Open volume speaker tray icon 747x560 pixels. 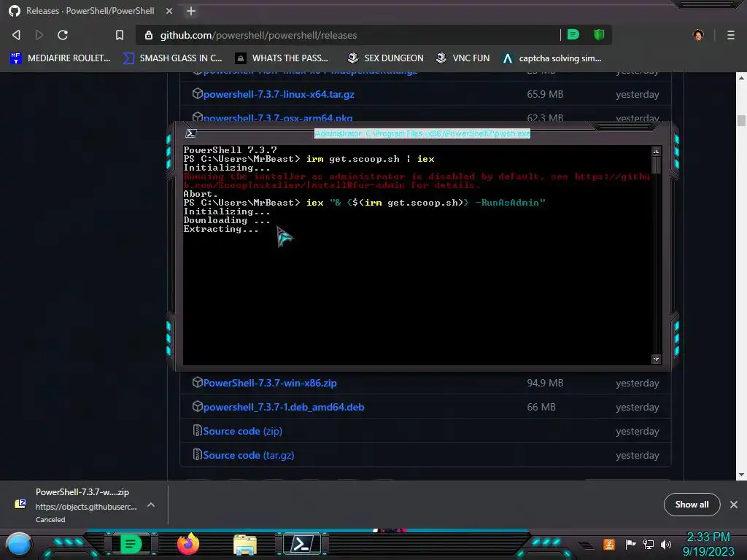click(665, 544)
